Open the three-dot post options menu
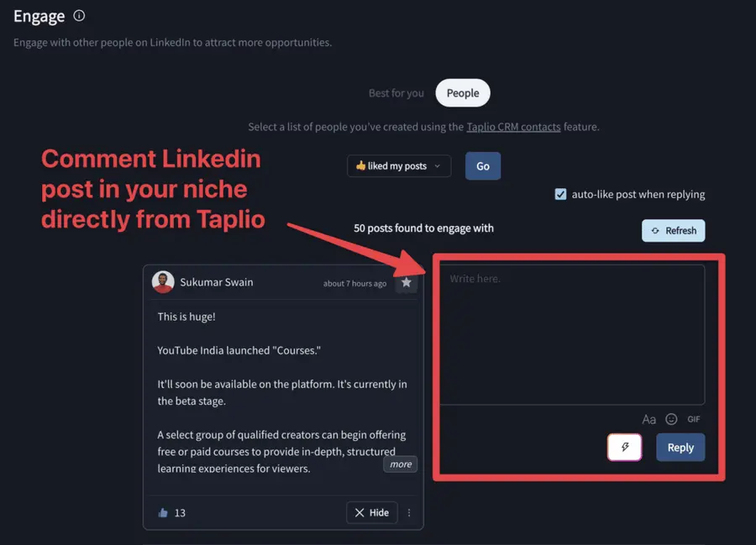This screenshot has width=756, height=545. click(409, 513)
